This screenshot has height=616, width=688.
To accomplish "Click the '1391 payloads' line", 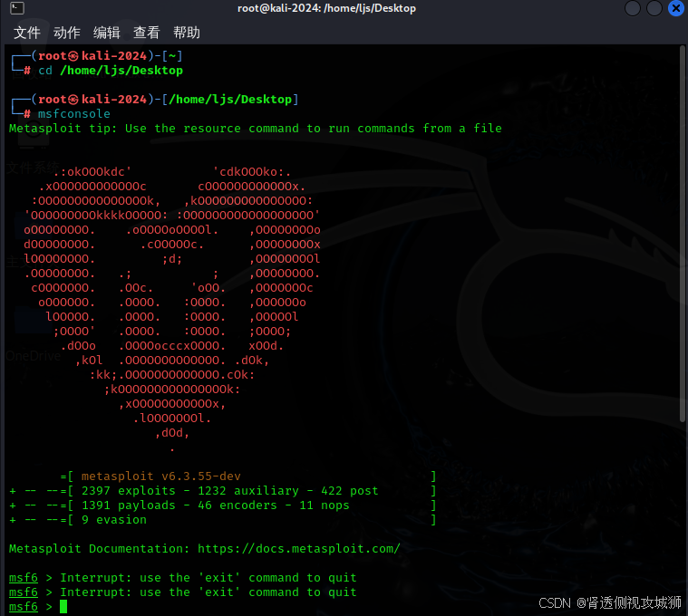I will click(223, 505).
